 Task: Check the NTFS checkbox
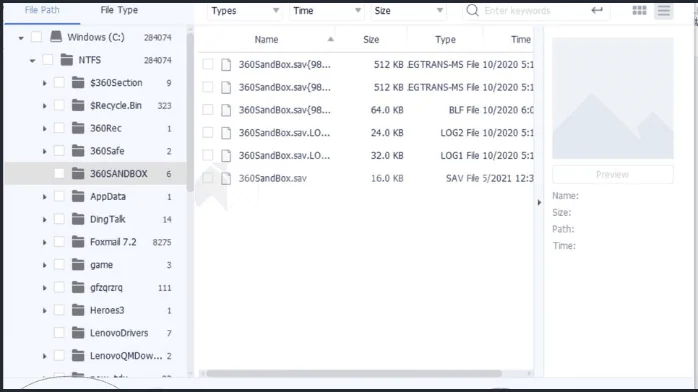tap(48, 60)
